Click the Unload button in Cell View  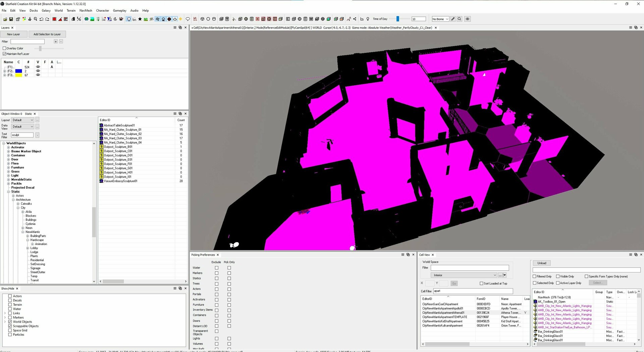point(542,263)
